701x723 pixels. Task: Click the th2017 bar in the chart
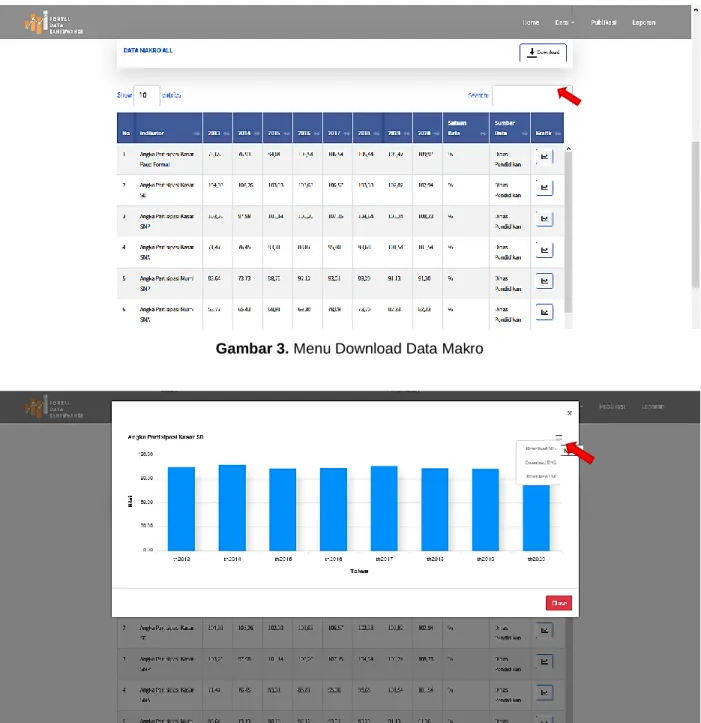384,508
